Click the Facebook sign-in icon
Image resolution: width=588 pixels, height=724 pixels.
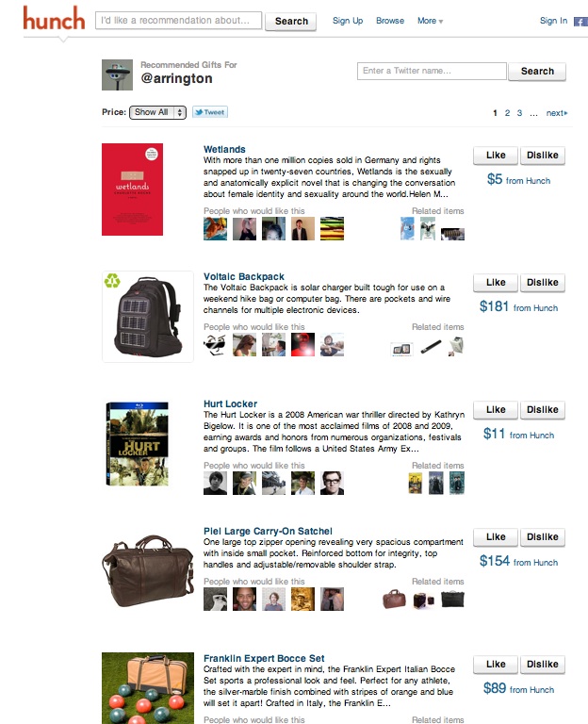point(580,22)
